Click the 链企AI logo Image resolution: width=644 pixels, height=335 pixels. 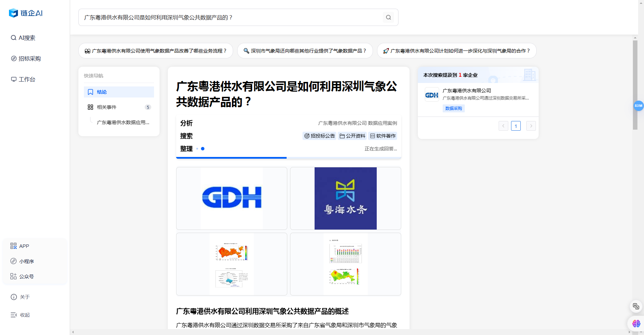pyautogui.click(x=26, y=13)
